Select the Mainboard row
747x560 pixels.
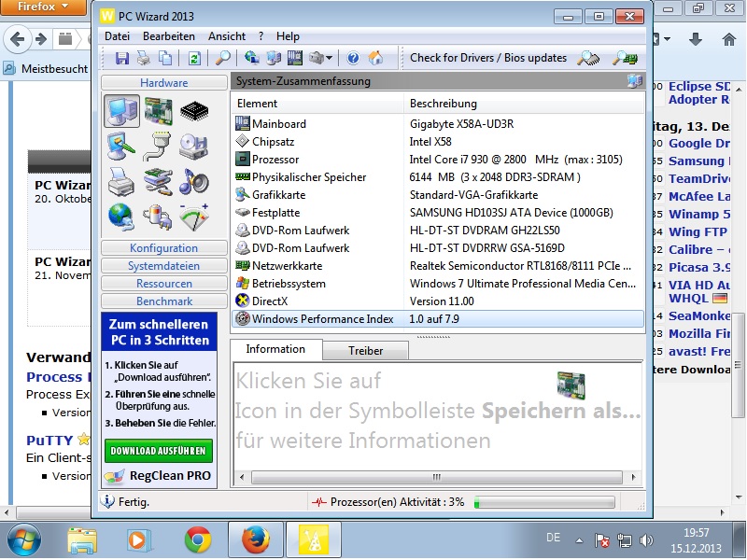pyautogui.click(x=437, y=124)
